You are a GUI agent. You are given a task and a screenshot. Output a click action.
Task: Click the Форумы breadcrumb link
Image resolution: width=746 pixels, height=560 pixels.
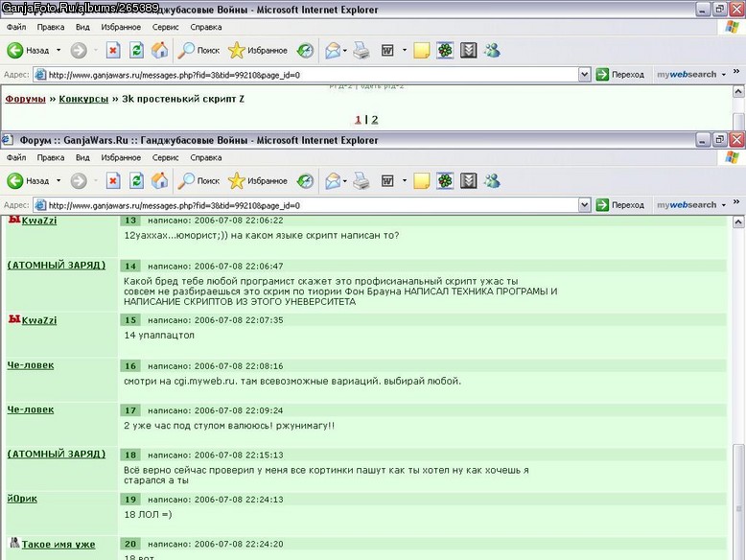pyautogui.click(x=25, y=99)
